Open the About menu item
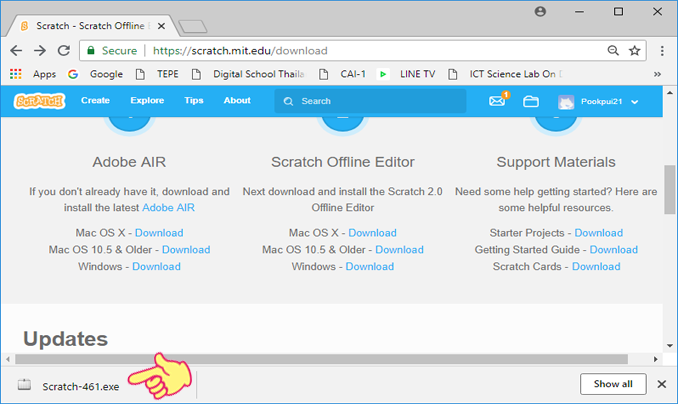 [x=237, y=100]
